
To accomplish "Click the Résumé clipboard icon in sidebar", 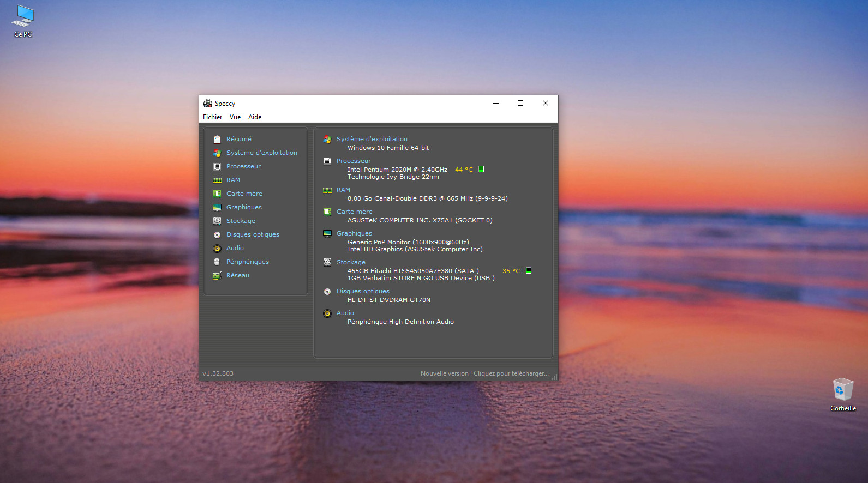I will 217,139.
